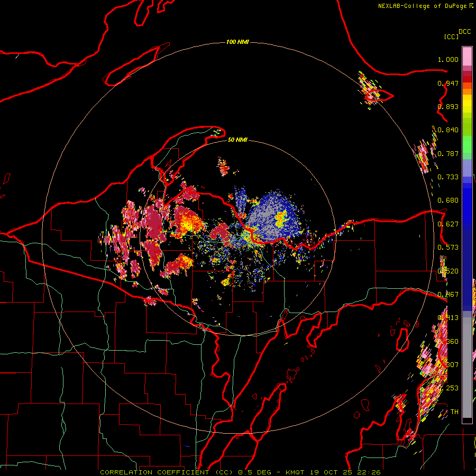Viewport: 476px width, 476px height.
Task: Click the CORRELATION COEFFICIENT caption text
Action: (154, 472)
